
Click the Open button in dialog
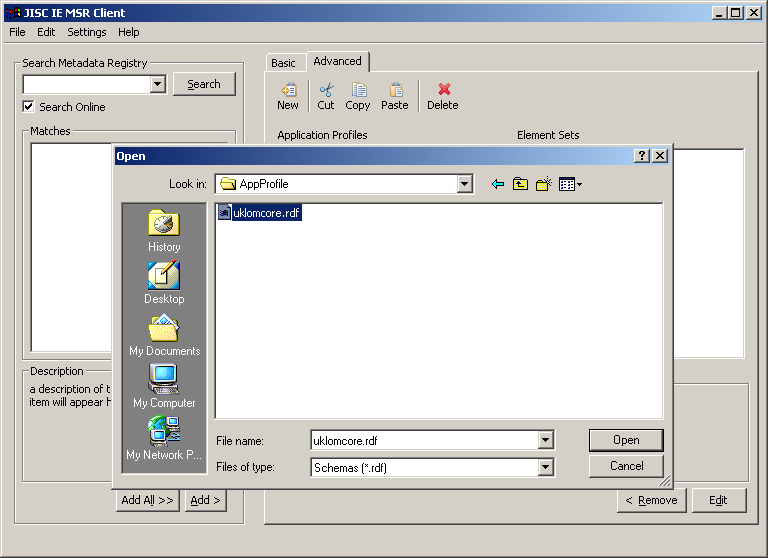click(626, 440)
